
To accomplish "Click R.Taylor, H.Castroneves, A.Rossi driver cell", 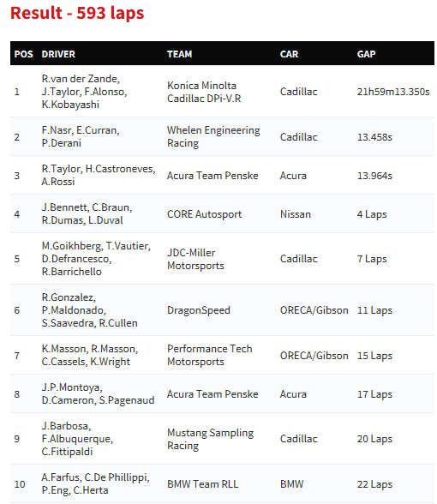I will pos(99,175).
